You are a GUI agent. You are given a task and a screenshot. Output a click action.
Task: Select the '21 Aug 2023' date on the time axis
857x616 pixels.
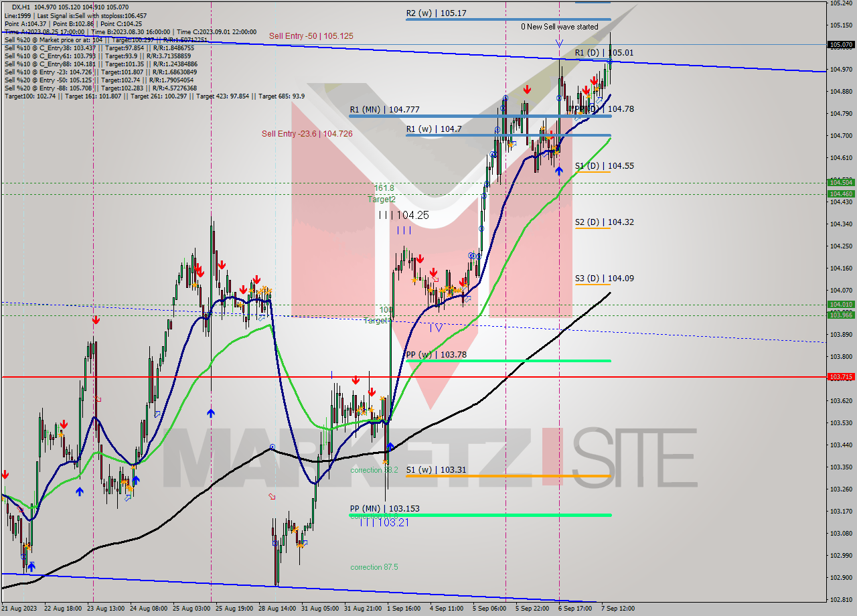[19, 609]
